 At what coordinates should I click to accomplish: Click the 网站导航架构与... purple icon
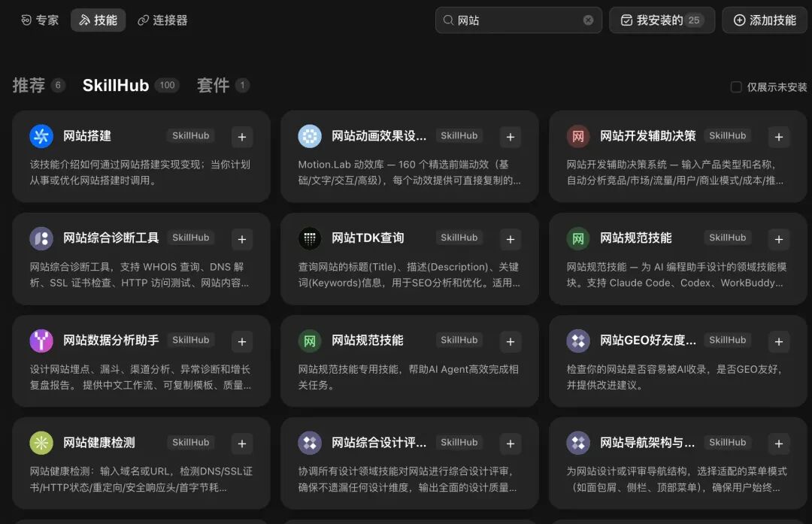[x=578, y=444]
